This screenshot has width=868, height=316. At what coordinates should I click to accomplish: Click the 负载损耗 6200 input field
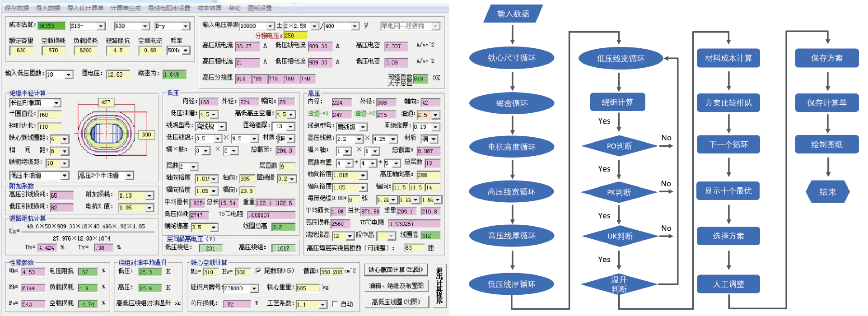86,51
